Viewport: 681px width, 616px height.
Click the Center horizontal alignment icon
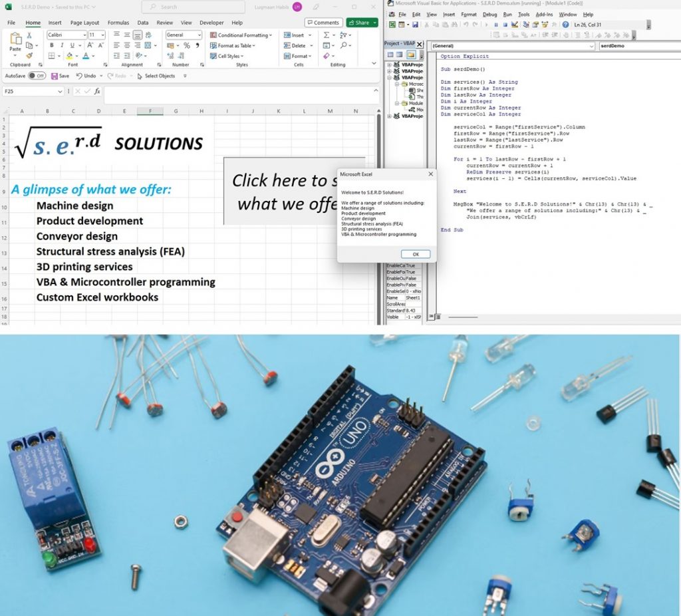coord(127,45)
